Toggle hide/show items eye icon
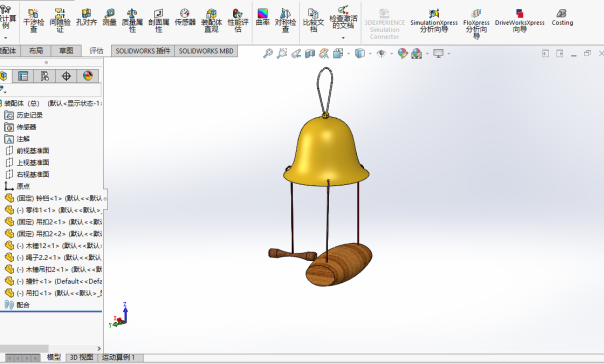604x364 pixels. point(381,53)
